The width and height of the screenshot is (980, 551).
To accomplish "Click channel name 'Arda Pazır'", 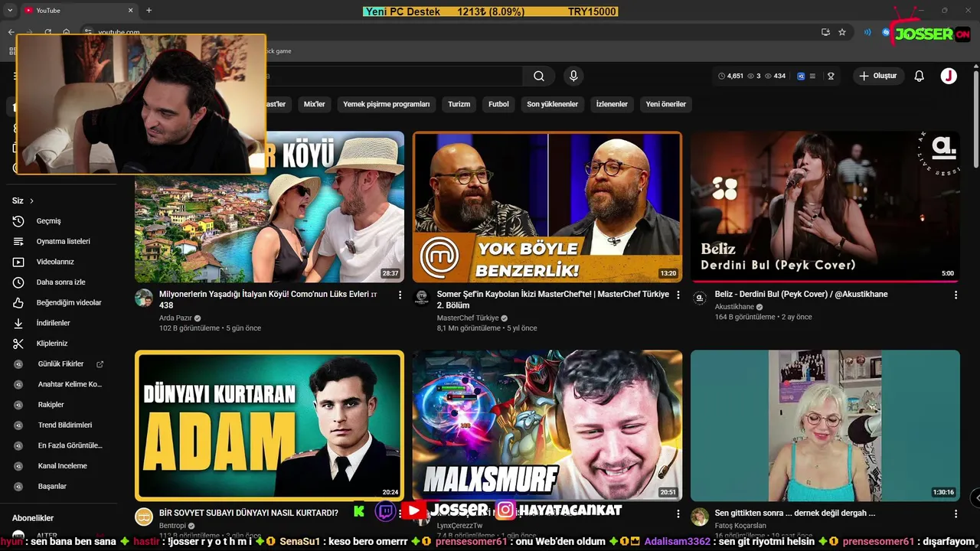I will [x=175, y=318].
